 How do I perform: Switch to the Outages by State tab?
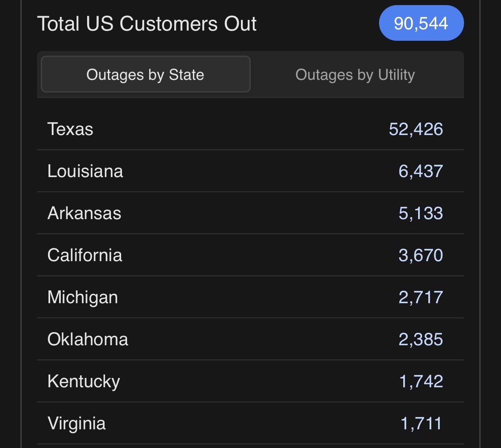pyautogui.click(x=145, y=75)
